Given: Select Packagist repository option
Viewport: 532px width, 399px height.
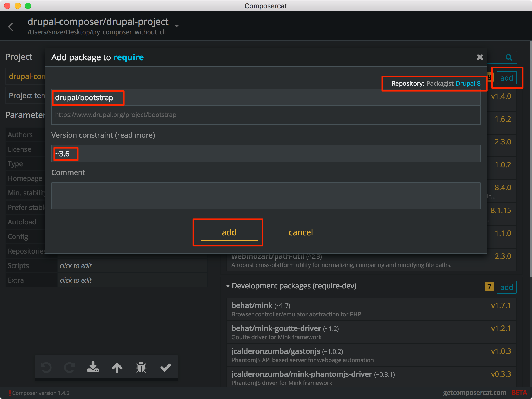Looking at the screenshot, I should [x=440, y=83].
